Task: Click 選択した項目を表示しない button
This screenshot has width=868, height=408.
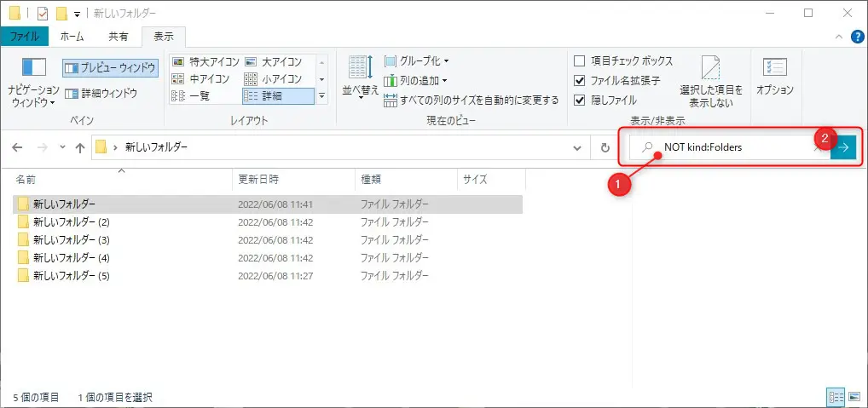Action: [x=711, y=82]
